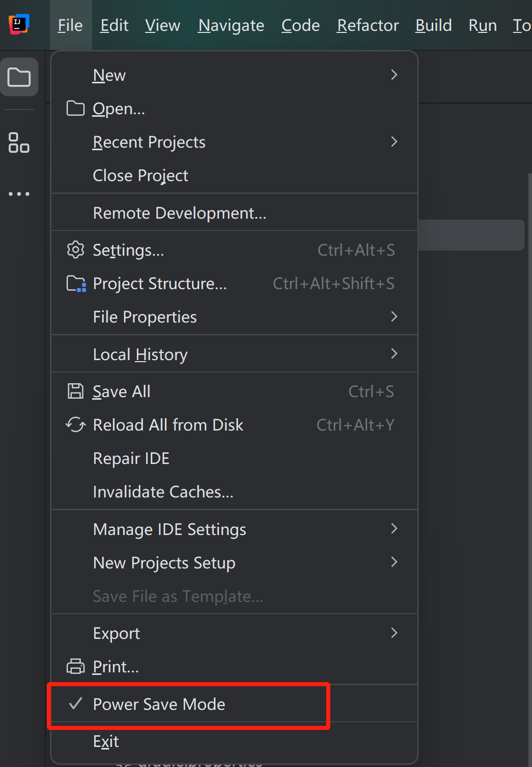Choose Invalidate Caches from the menu

(163, 492)
